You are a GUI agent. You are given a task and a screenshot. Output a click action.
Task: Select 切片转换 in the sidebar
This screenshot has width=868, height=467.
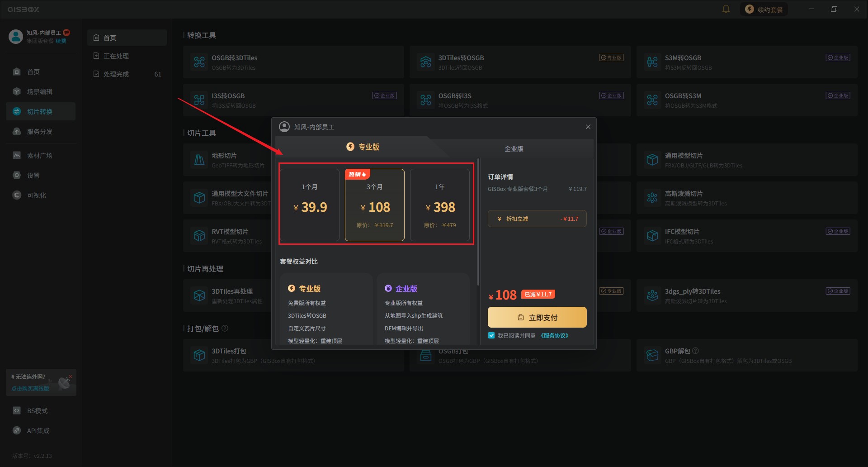(x=41, y=111)
